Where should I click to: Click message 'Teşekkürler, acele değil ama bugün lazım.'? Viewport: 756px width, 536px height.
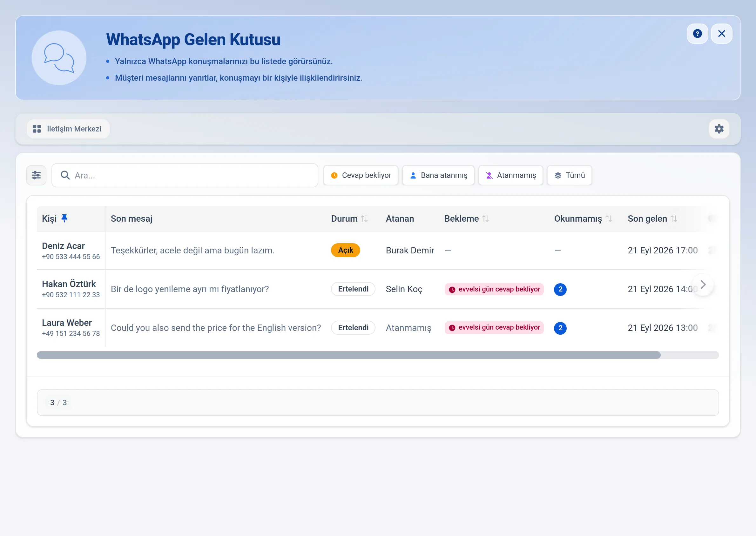192,250
